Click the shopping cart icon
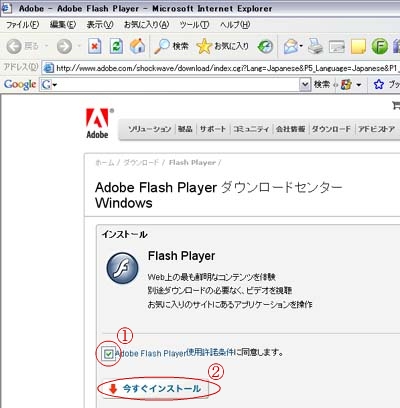This screenshot has width=400, height=408. coord(396,106)
